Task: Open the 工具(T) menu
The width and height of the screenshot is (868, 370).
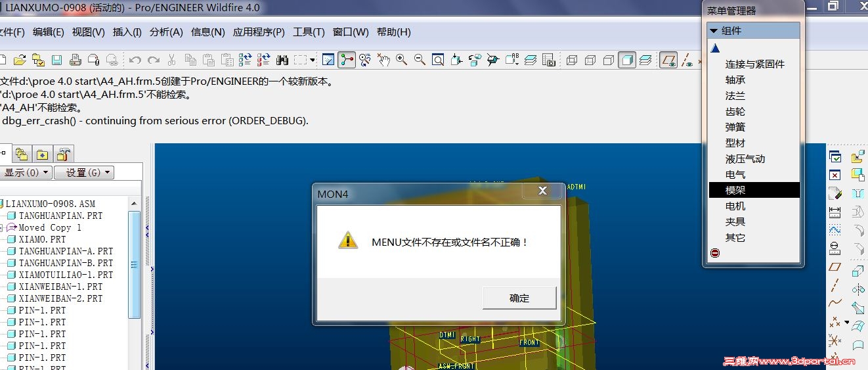Action: pos(309,32)
